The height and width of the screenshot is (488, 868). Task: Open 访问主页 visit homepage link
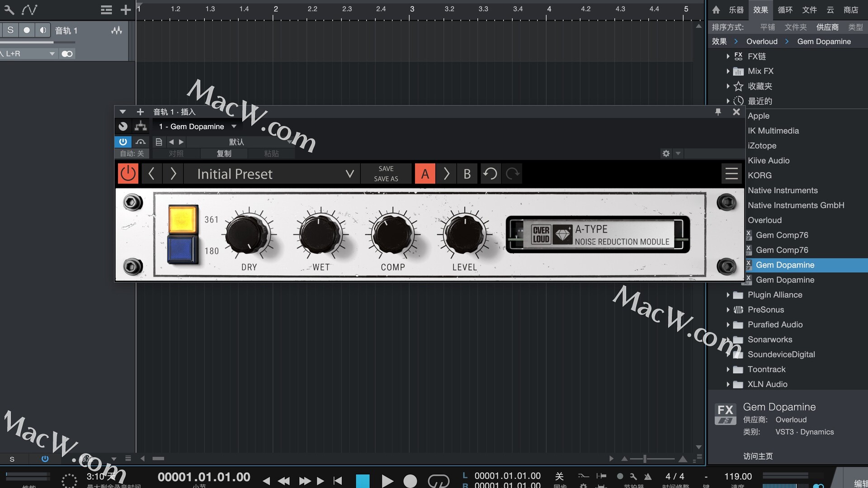point(758,456)
